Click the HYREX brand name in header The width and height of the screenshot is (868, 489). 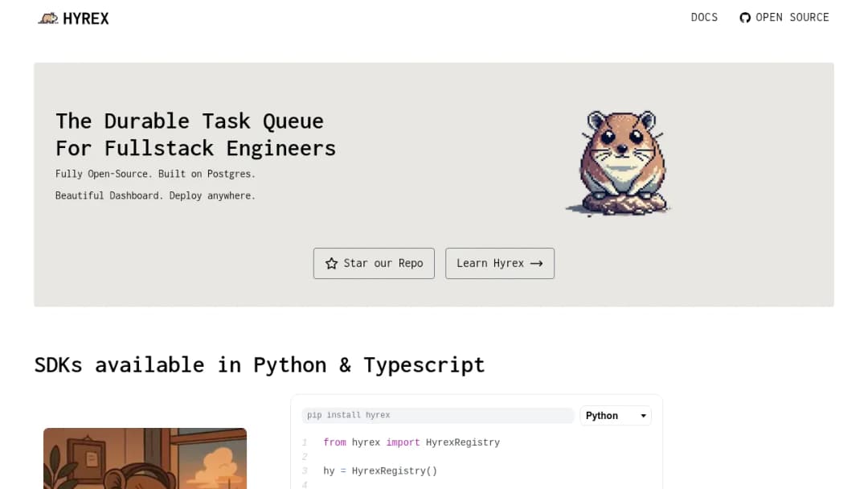[x=86, y=18]
